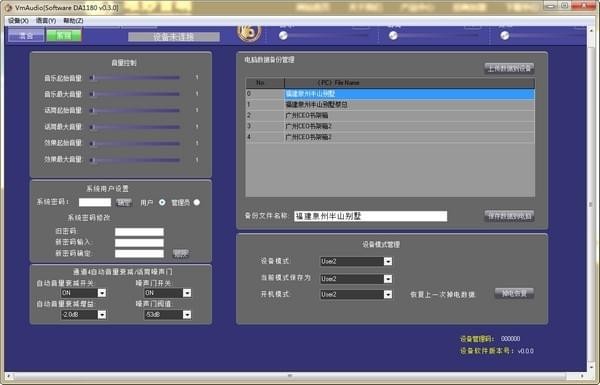
Task: Adjust the 话筒起始音量 slider
Action: [x=135, y=111]
